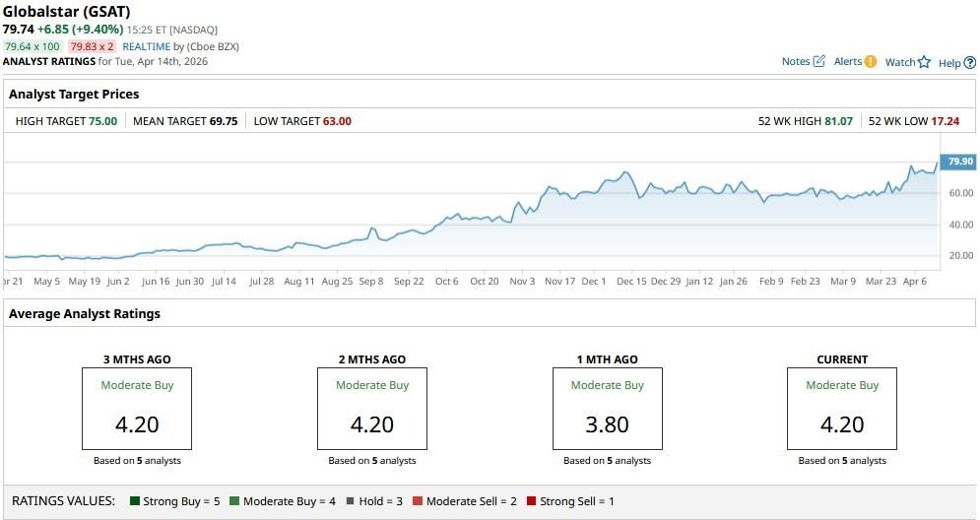Click the Oct 6 chart axis label
Screen dimensions: 980x520
pyautogui.click(x=446, y=282)
